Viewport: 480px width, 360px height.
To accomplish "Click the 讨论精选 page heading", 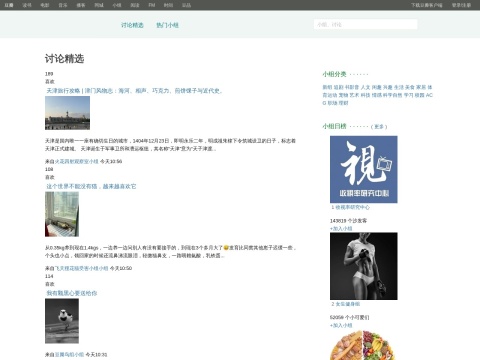I will pyautogui.click(x=64, y=59).
